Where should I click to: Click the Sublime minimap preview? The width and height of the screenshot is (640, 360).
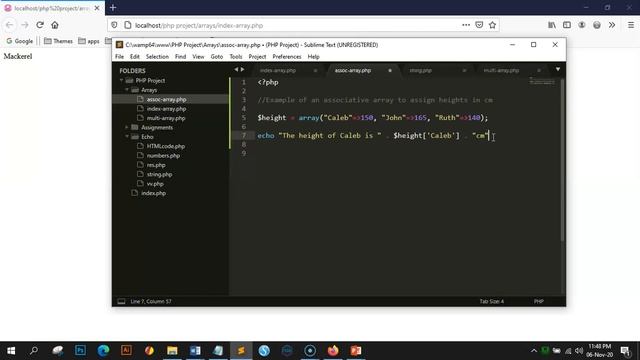542,81
